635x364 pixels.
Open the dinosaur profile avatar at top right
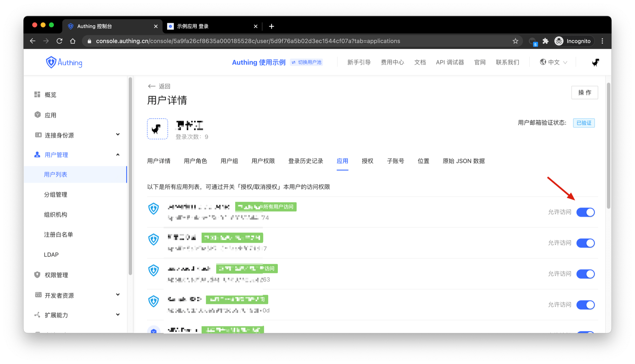click(x=595, y=62)
